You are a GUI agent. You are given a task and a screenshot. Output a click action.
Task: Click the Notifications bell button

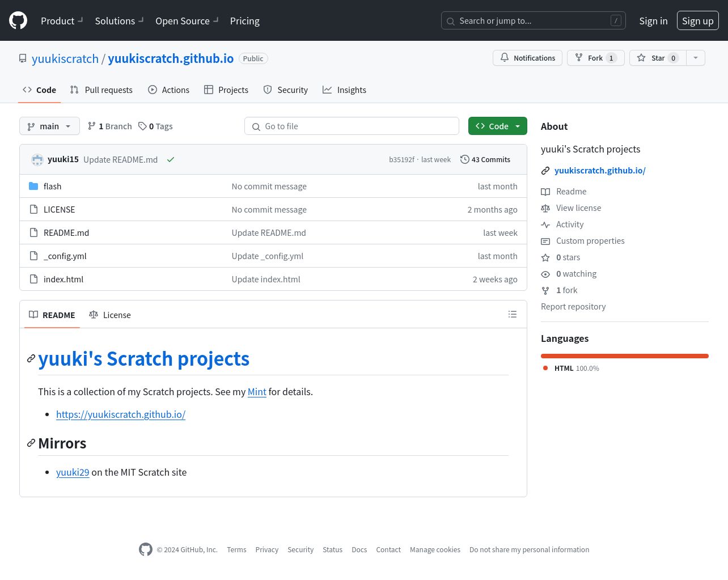528,58
